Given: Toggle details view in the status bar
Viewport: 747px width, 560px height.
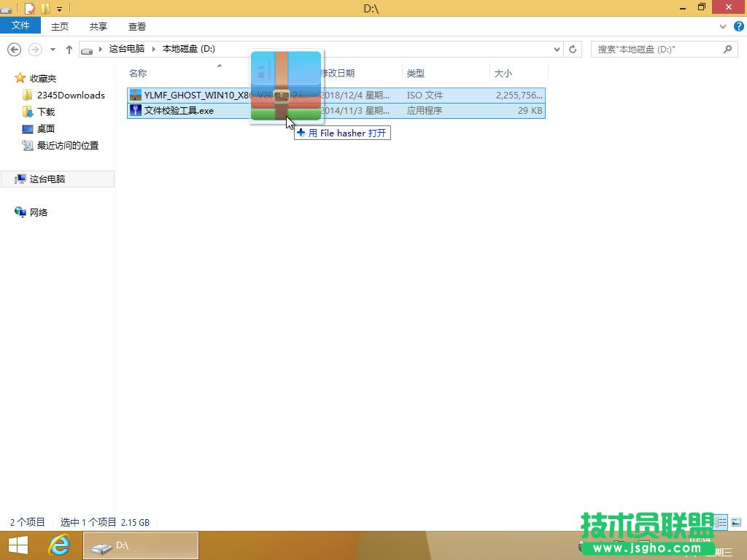Looking at the screenshot, I should 720,522.
